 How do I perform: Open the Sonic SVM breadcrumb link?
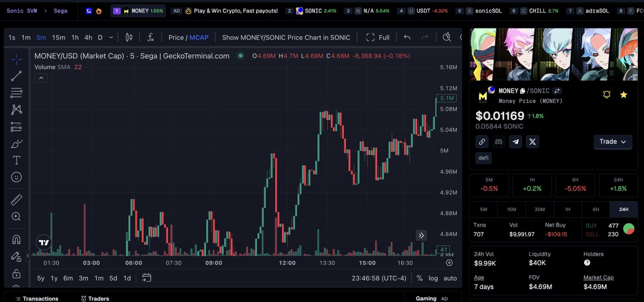pos(21,11)
